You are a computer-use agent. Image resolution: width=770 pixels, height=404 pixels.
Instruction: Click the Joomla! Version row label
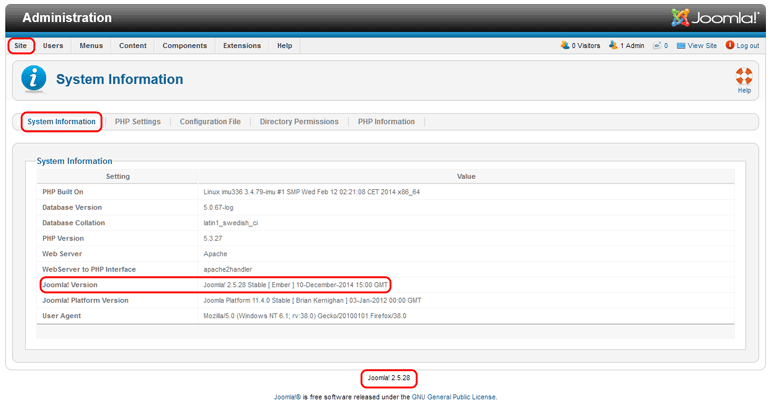point(70,285)
